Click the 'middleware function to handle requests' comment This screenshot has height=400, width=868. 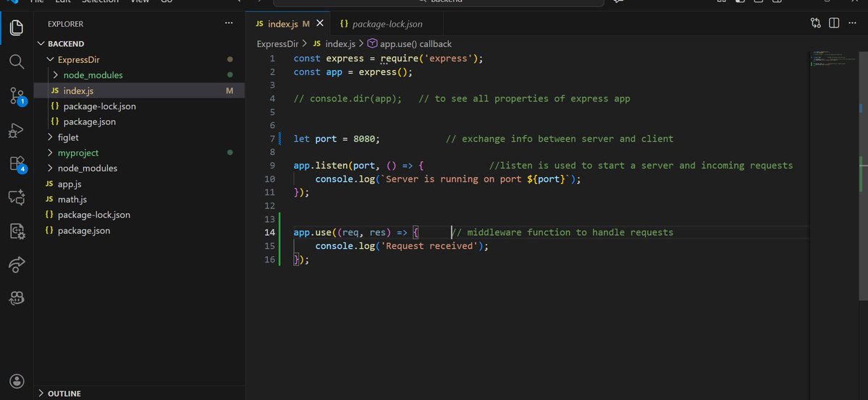[x=562, y=232]
